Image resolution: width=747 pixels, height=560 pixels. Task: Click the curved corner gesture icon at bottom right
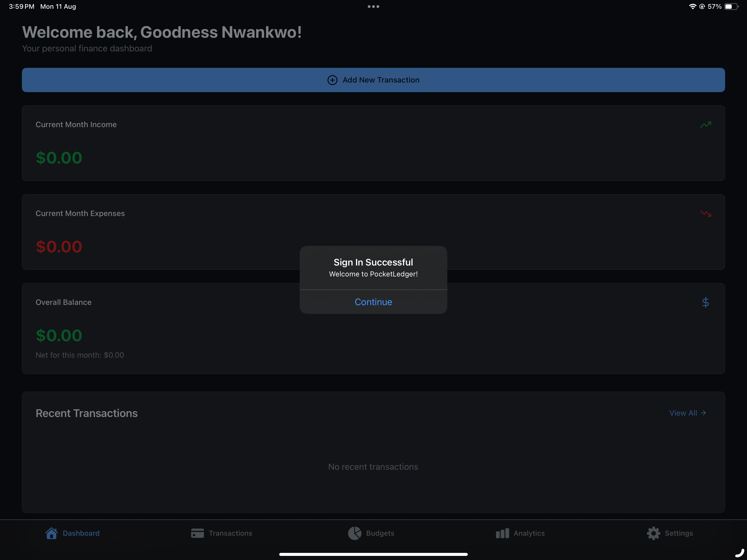739,553
